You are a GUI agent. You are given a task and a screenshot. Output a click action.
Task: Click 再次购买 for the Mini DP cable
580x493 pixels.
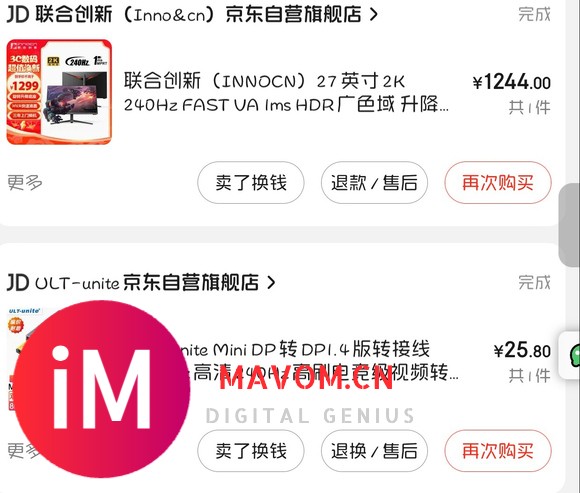(x=498, y=451)
